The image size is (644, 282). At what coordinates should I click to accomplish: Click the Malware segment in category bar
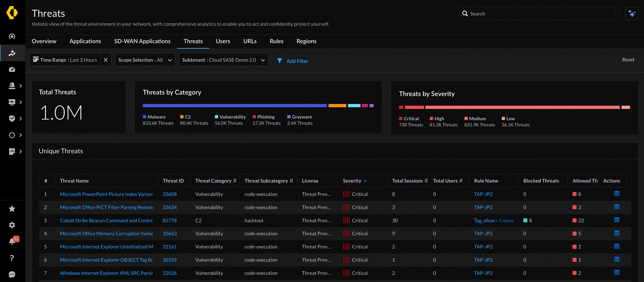pyautogui.click(x=234, y=106)
